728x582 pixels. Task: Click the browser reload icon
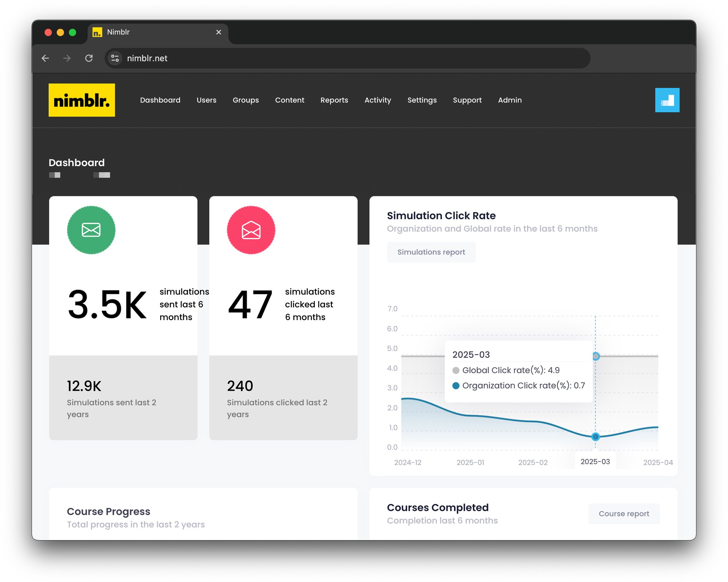coord(89,58)
